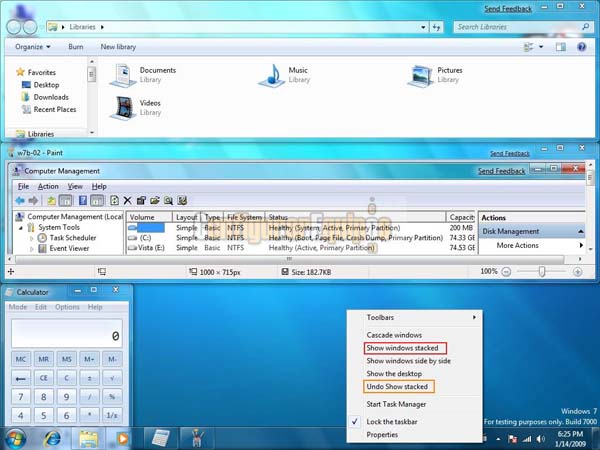Open the Pictures library
The image size is (600, 450).
coord(435,75)
